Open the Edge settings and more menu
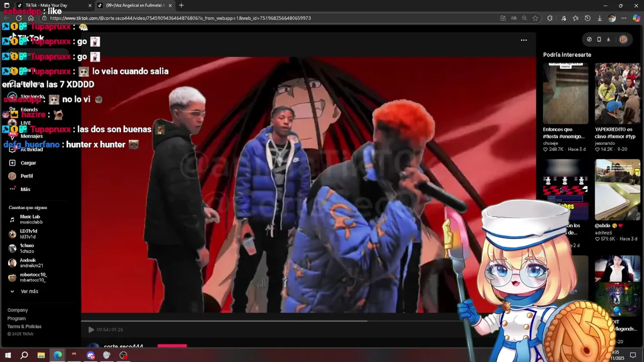This screenshot has height=362, width=644. 624,18
